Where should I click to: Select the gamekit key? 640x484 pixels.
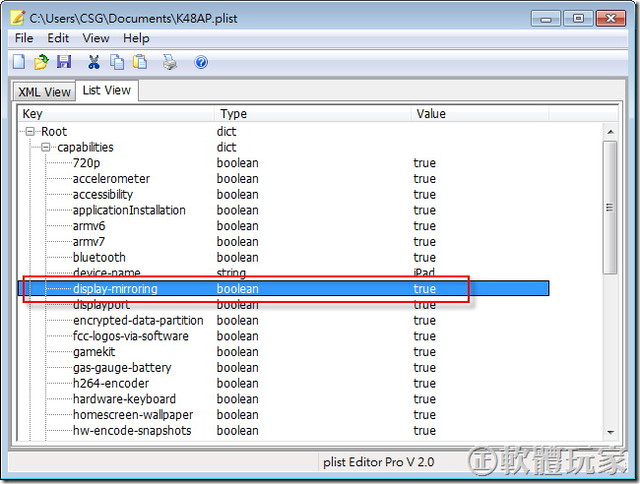tap(94, 352)
